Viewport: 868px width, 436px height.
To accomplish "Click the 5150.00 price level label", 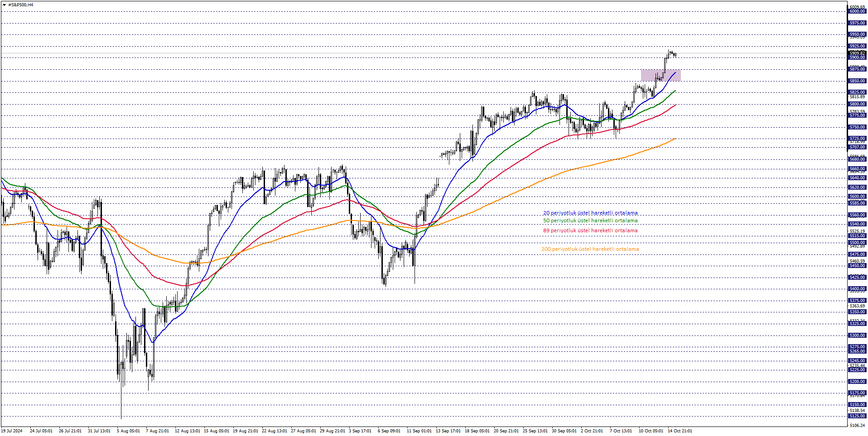I will coord(857,405).
